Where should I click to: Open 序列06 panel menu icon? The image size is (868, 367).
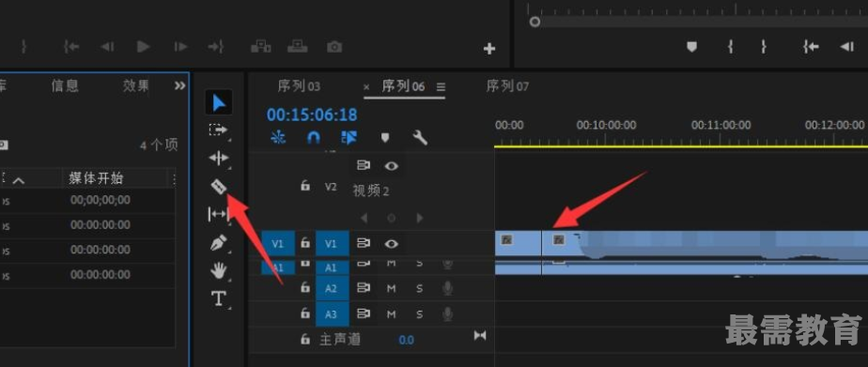point(441,86)
